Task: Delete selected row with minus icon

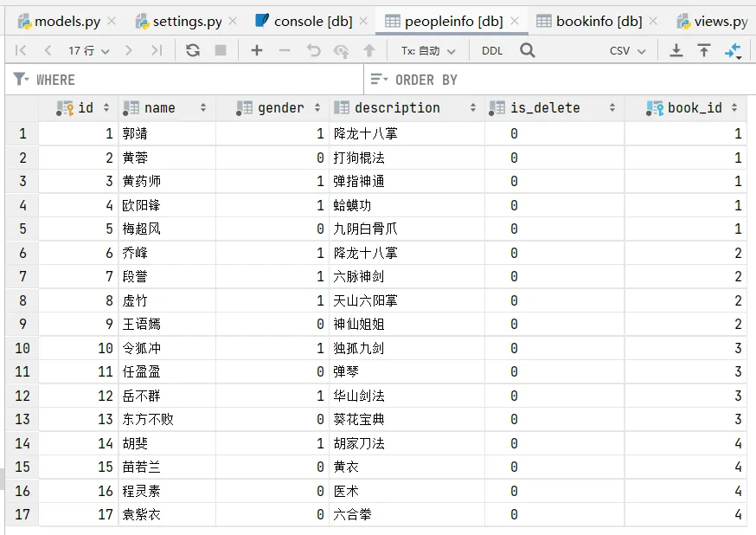Action: point(285,50)
